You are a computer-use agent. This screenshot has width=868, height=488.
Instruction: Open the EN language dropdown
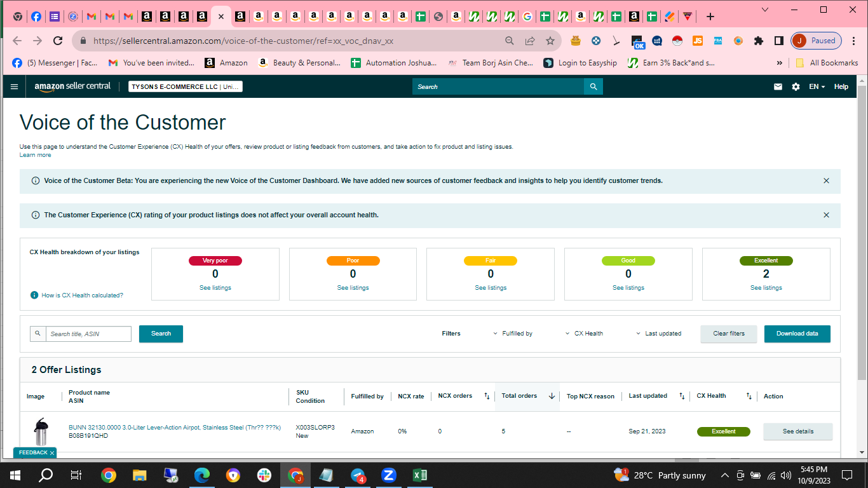pyautogui.click(x=817, y=86)
